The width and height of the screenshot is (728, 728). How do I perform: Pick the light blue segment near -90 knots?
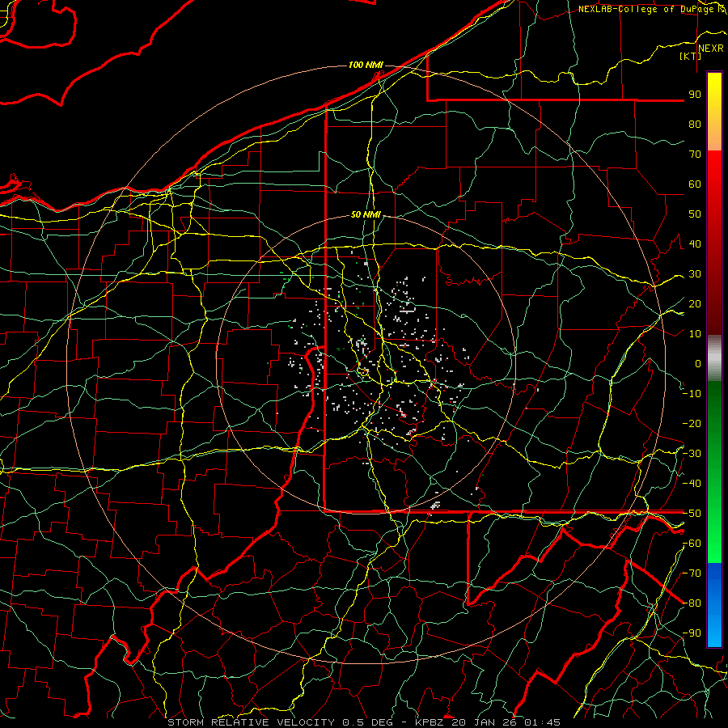[714, 633]
